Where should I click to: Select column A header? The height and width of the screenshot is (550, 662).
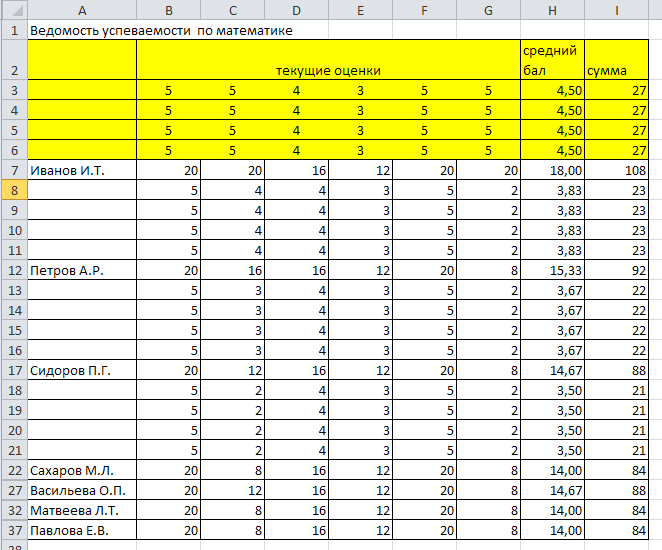(82, 10)
